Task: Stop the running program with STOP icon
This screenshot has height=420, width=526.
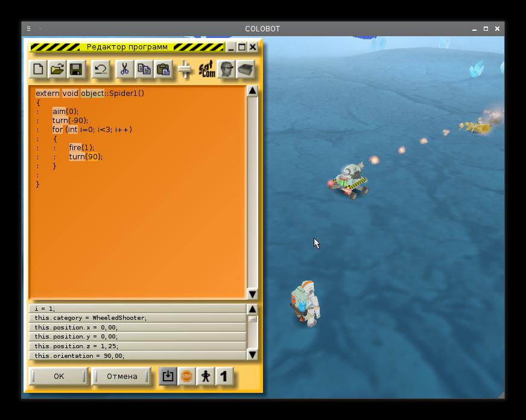Action: pyautogui.click(x=186, y=376)
